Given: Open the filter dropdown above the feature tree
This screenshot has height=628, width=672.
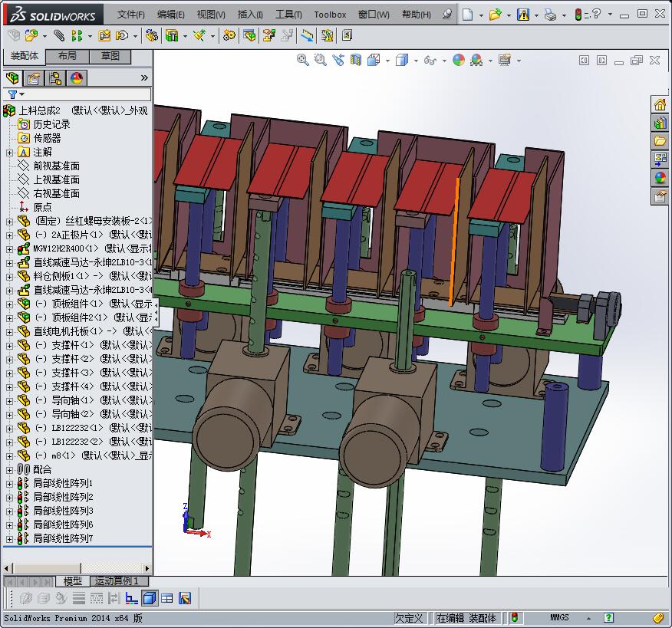Looking at the screenshot, I should point(15,94).
